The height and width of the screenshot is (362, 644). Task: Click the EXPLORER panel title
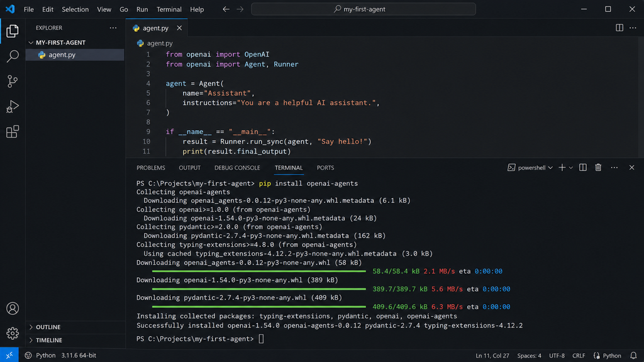pos(49,28)
